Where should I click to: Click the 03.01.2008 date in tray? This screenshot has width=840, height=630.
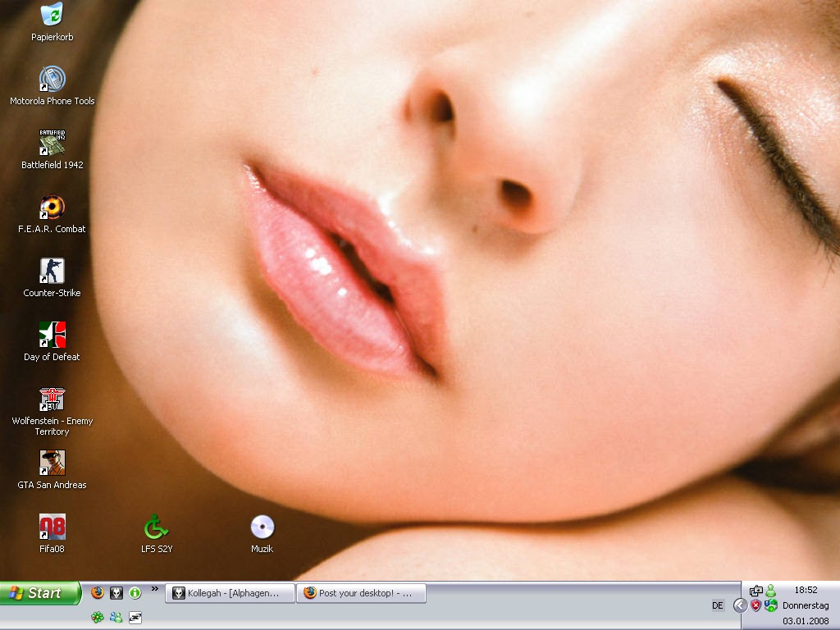(x=806, y=621)
